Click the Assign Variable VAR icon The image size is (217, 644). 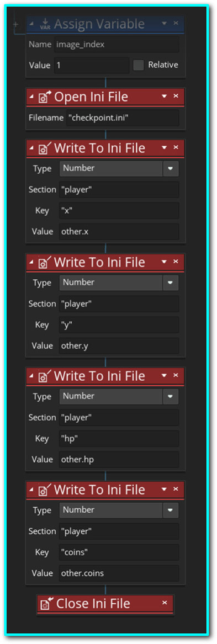click(45, 24)
